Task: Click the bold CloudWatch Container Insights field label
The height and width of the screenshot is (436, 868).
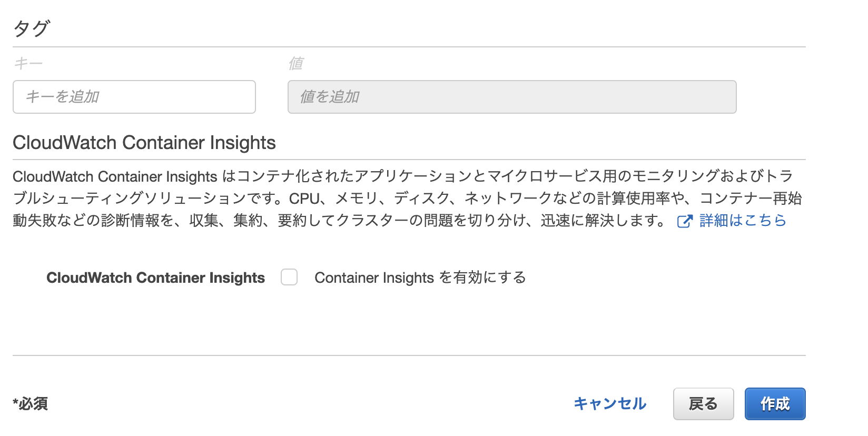Action: tap(155, 278)
